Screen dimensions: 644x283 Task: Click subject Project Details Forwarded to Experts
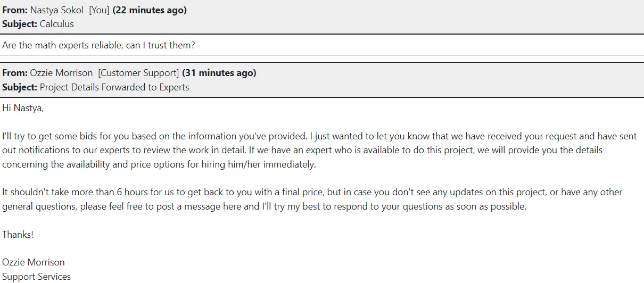114,87
